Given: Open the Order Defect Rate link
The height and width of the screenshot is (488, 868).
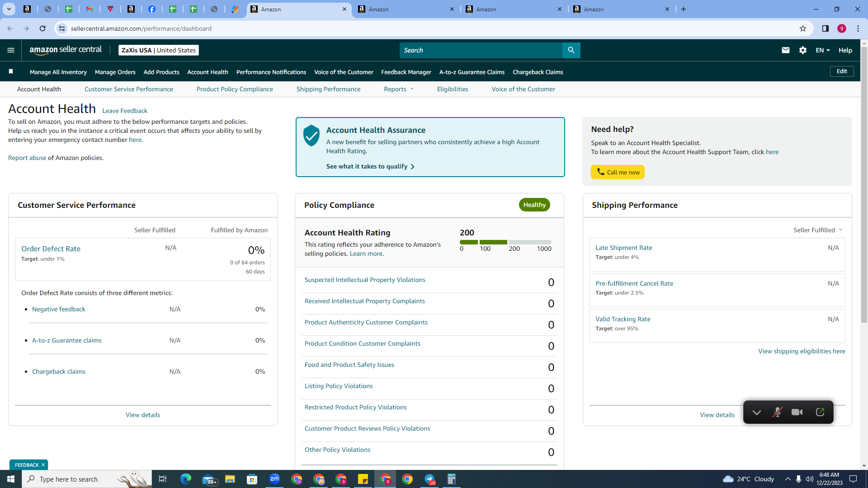Looking at the screenshot, I should coord(51,249).
